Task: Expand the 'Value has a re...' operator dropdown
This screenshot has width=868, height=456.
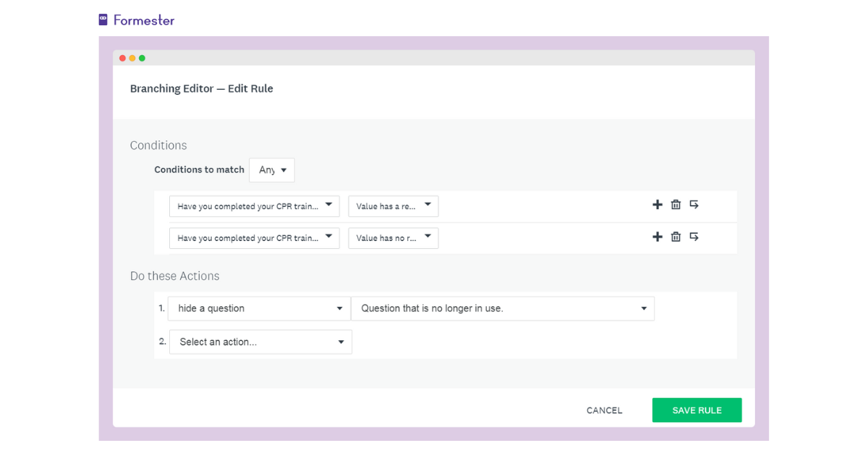Action: 393,206
